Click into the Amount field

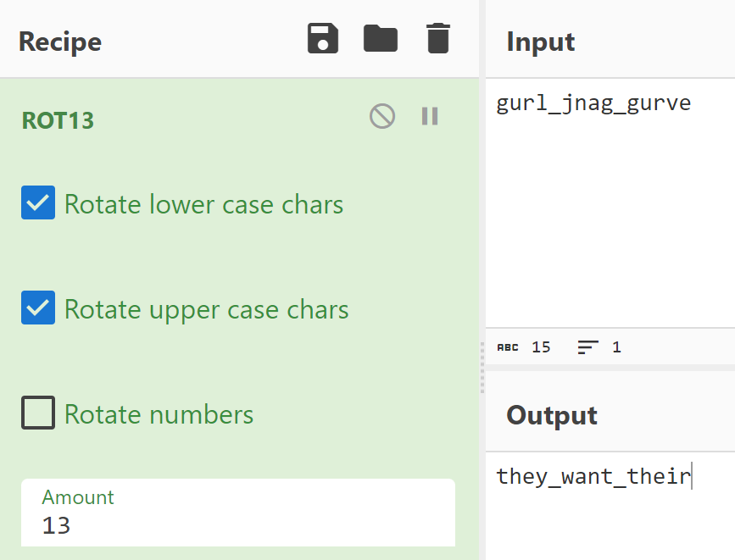coord(237,525)
